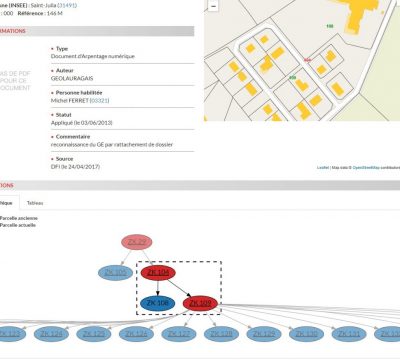Click the ZK 127 parcel node
Viewport: 400px width, 360px height.
coord(179,334)
